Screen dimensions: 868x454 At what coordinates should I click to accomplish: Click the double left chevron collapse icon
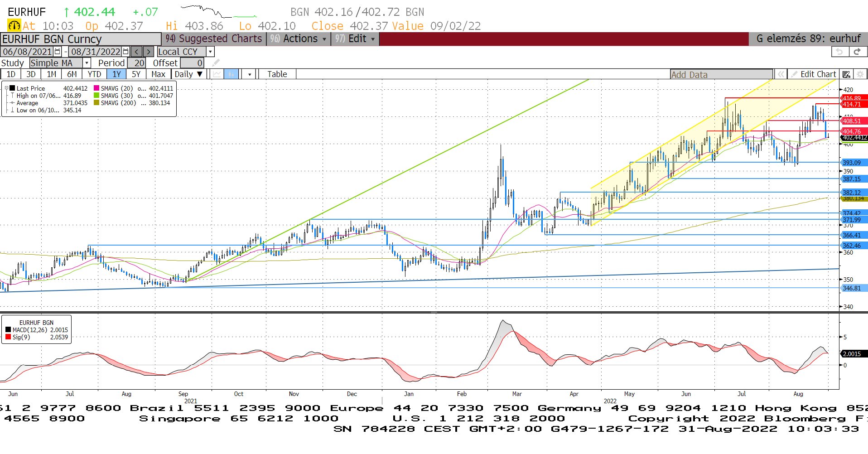781,74
